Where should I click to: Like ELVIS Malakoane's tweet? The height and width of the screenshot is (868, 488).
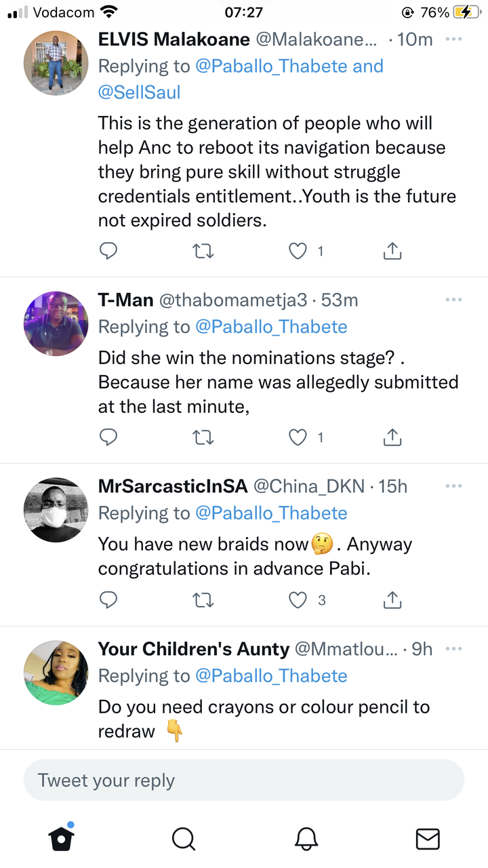[298, 252]
